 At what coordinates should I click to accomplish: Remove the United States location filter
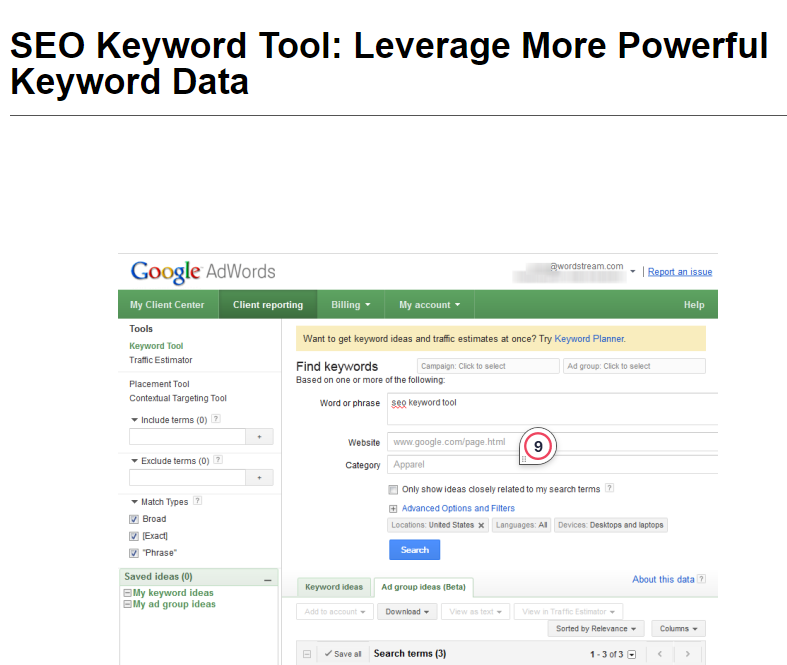481,525
